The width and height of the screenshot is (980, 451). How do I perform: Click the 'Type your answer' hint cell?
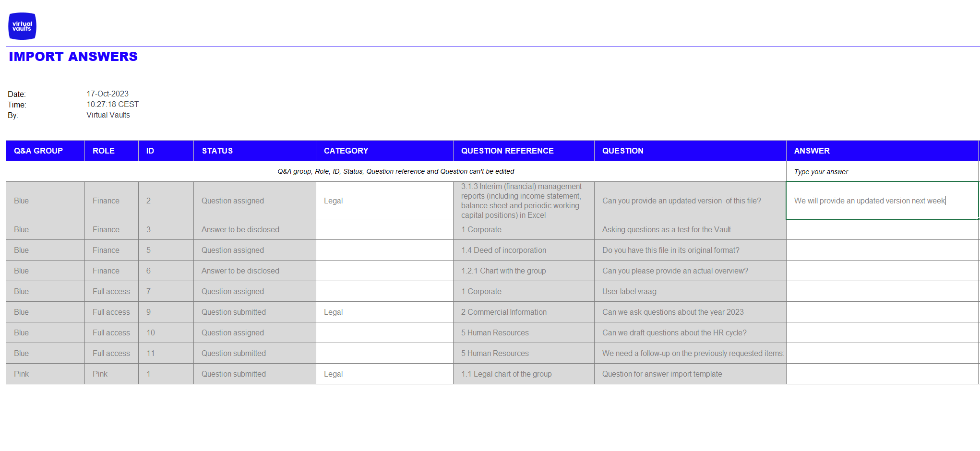tap(882, 172)
